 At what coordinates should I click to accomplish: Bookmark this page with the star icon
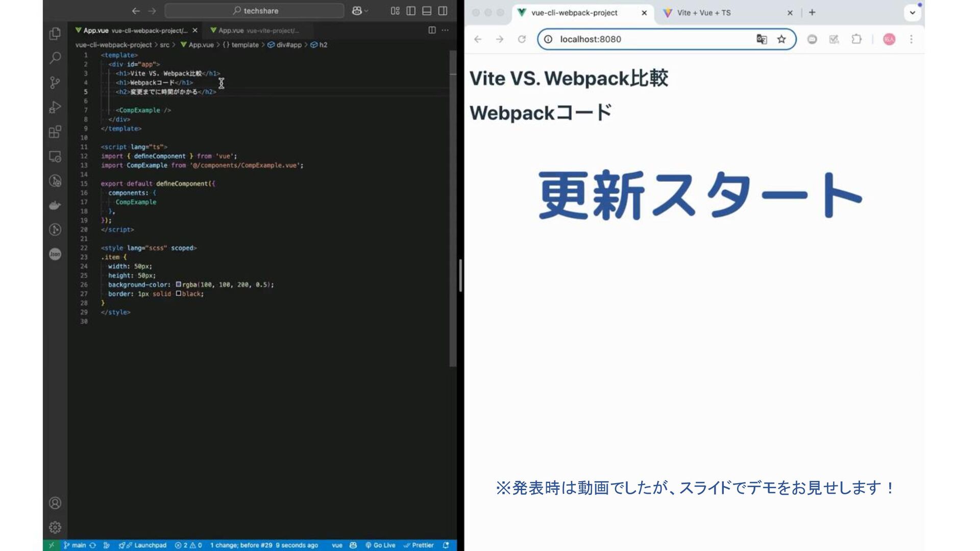click(x=781, y=39)
